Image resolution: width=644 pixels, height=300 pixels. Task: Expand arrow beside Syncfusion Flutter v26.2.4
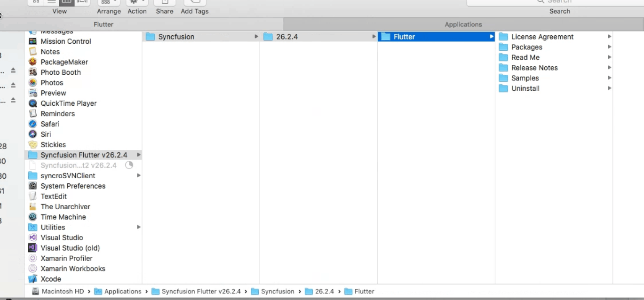(x=138, y=155)
